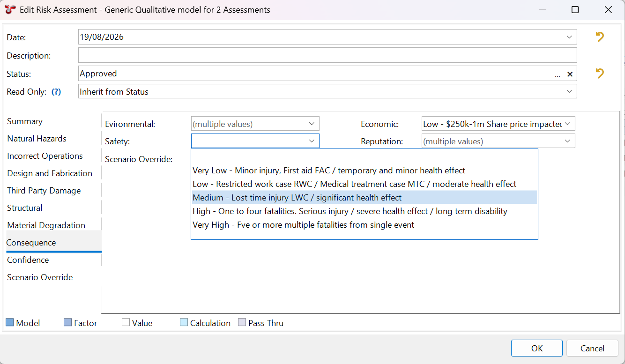Screen dimensions: 625x364
Task: Click the Reputation field label
Action: click(381, 141)
